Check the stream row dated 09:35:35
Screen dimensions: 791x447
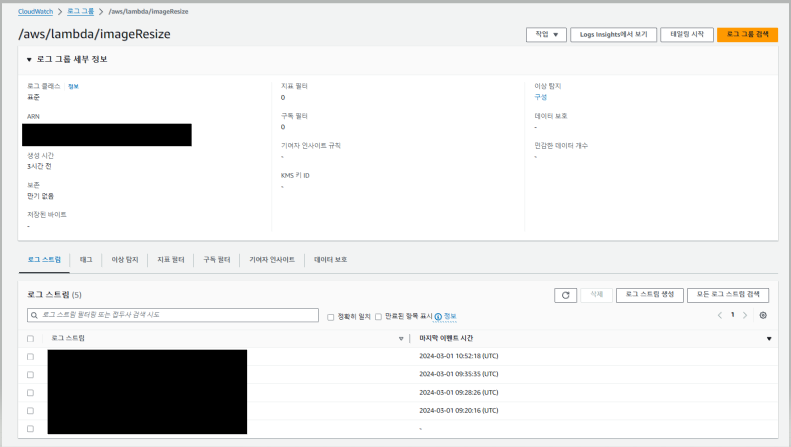(30, 375)
